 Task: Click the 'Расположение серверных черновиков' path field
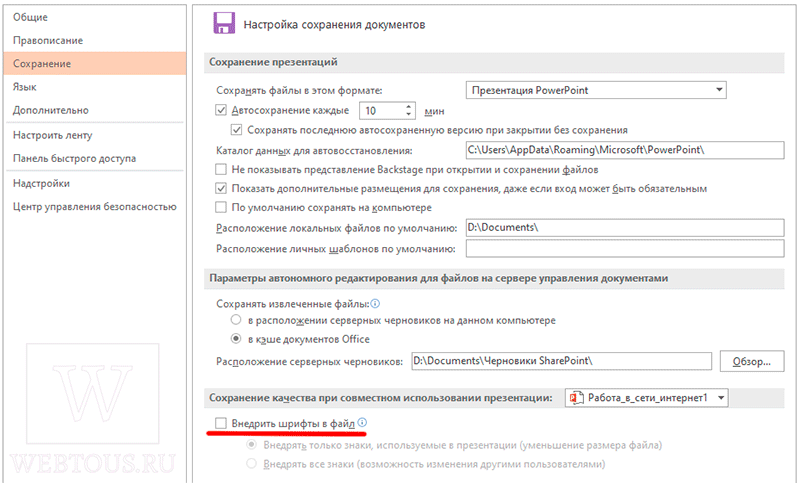[x=562, y=361]
